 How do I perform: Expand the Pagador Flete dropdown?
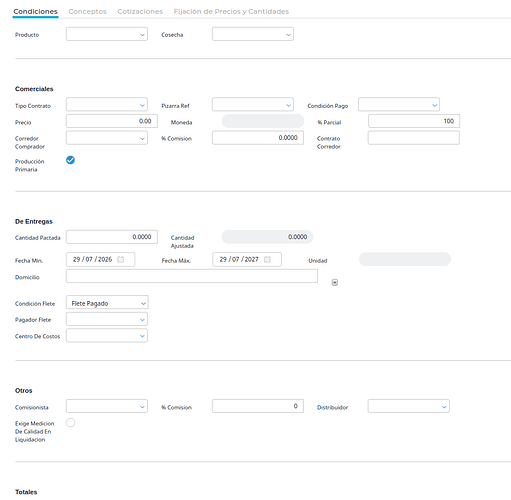coord(107,319)
